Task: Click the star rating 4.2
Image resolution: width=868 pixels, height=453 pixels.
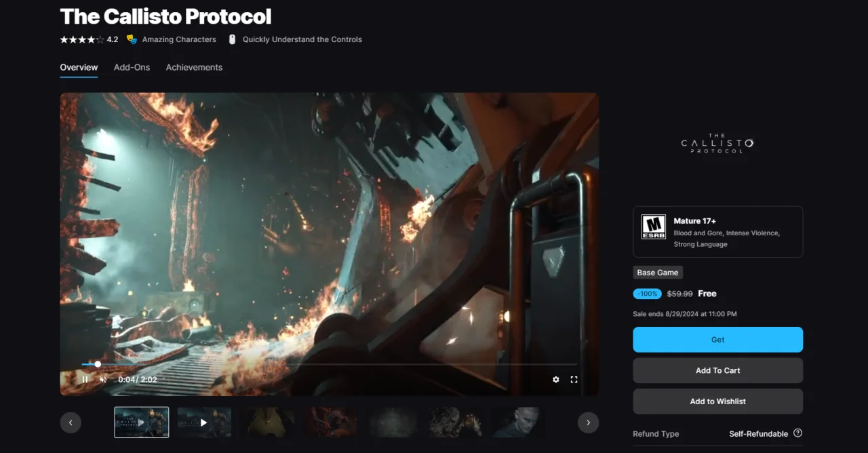Action: pos(89,39)
